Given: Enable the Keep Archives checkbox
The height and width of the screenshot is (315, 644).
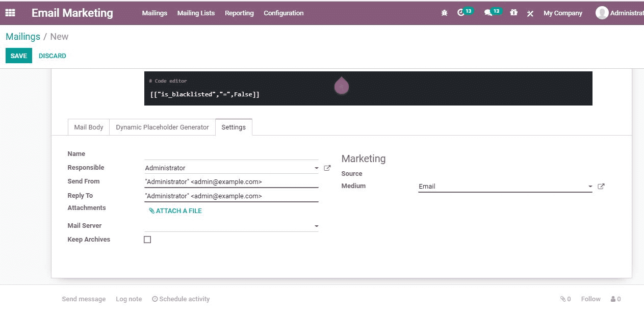Looking at the screenshot, I should [x=147, y=240].
